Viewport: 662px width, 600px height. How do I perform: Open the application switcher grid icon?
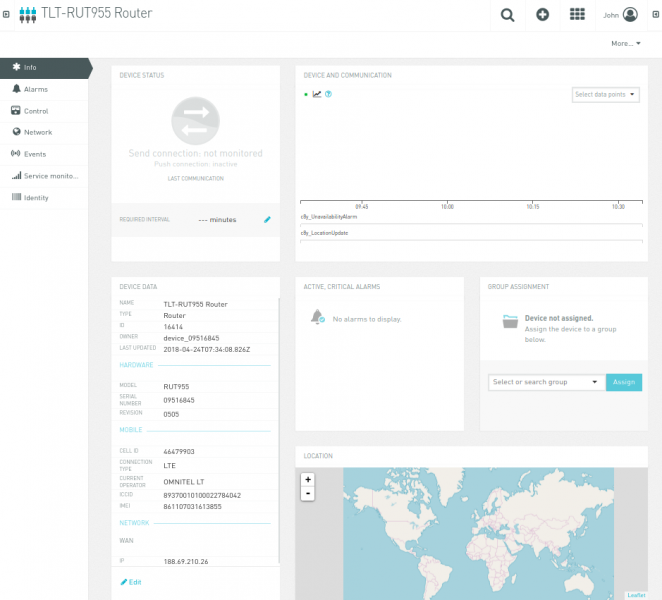point(577,15)
